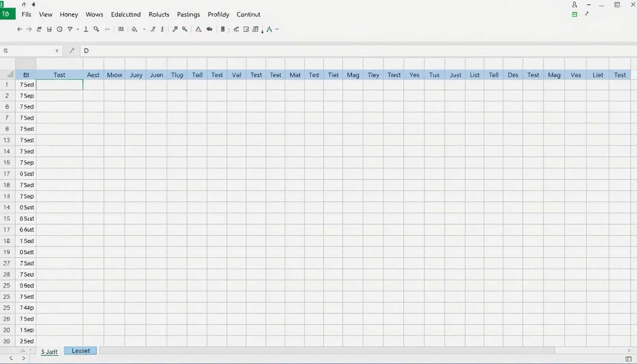
Task: Select the Val column header
Action: coord(237,75)
